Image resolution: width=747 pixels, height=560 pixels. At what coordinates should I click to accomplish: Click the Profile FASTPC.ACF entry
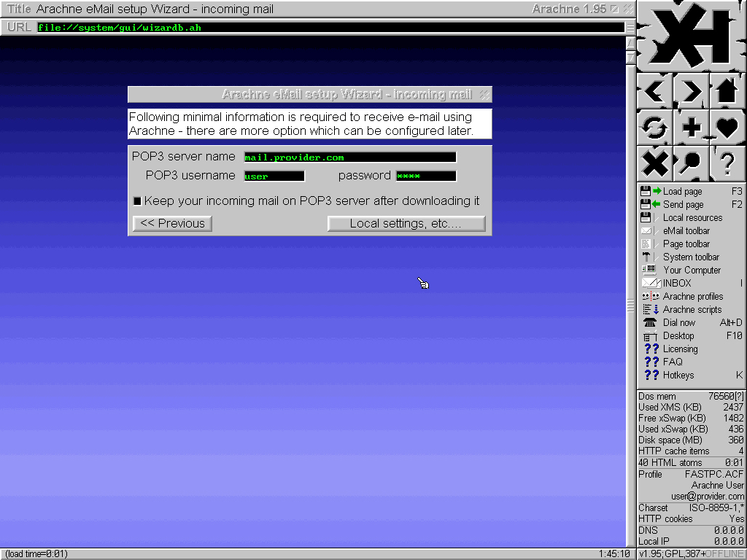click(692, 474)
